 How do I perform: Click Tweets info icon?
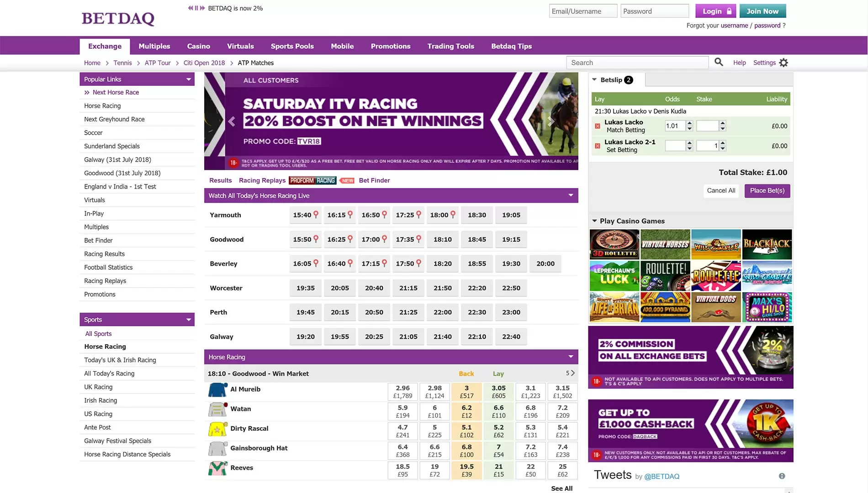(x=782, y=476)
